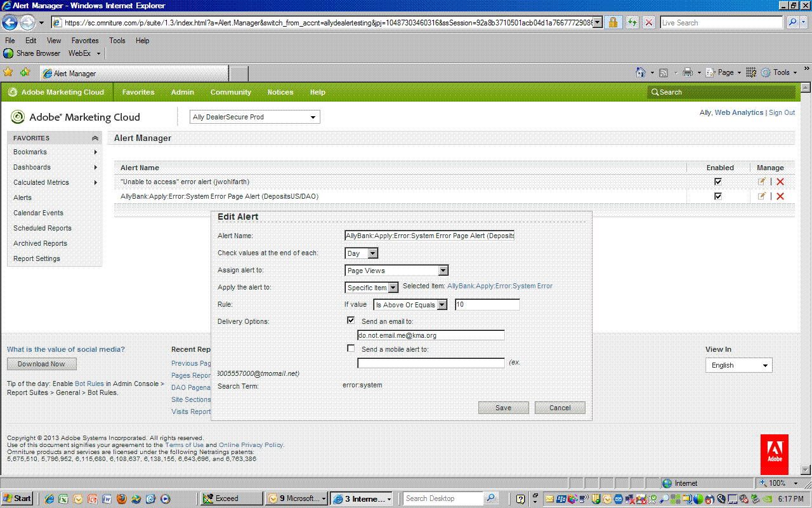The height and width of the screenshot is (508, 812).
Task: Open the Selected Item AllyBank:Apply:Error link
Action: pos(500,286)
